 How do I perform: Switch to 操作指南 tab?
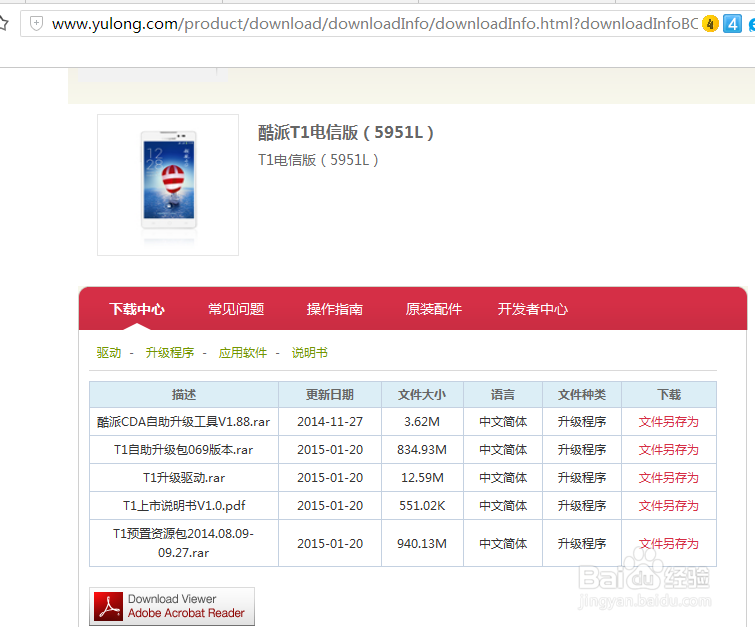tap(335, 309)
